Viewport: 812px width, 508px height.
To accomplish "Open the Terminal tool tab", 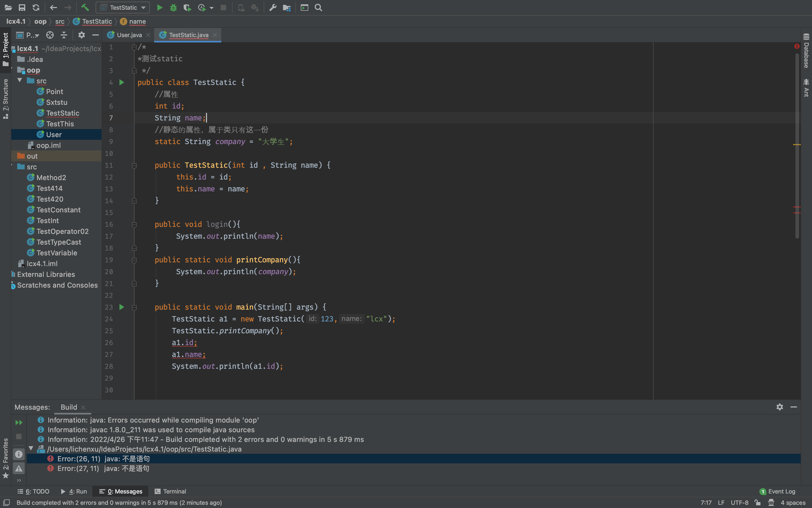I will pyautogui.click(x=170, y=491).
